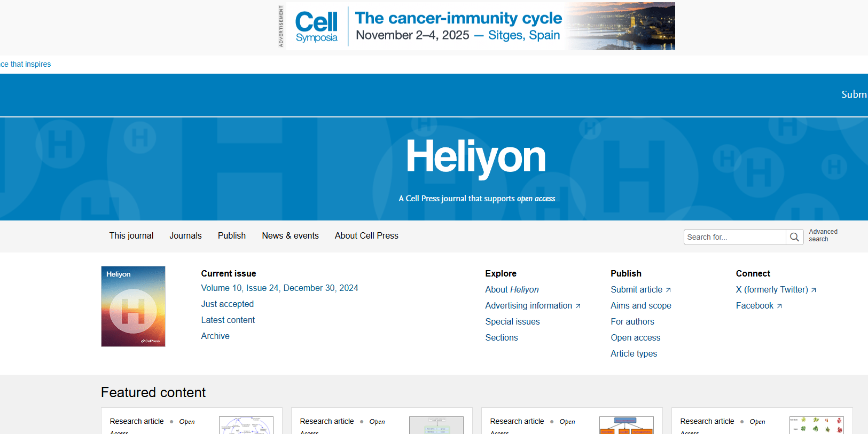Viewport: 868px width, 434px height.
Task: Open the About Cell Press menu
Action: 366,235
